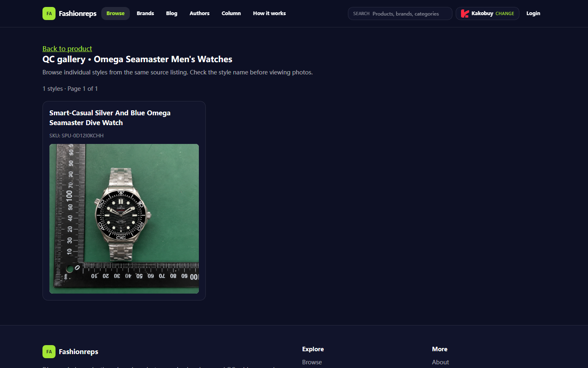Viewport: 588px width, 368px height.
Task: Follow the Back to product link
Action: (x=67, y=49)
